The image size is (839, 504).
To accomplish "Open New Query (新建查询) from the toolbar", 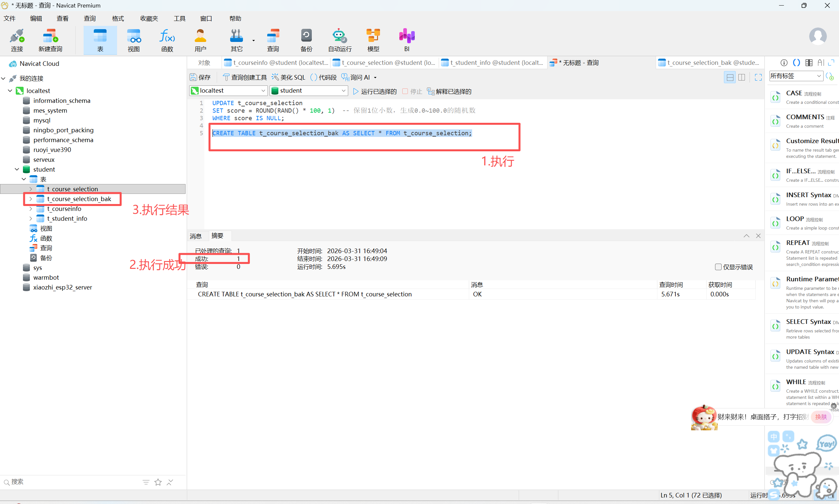I will (x=50, y=40).
